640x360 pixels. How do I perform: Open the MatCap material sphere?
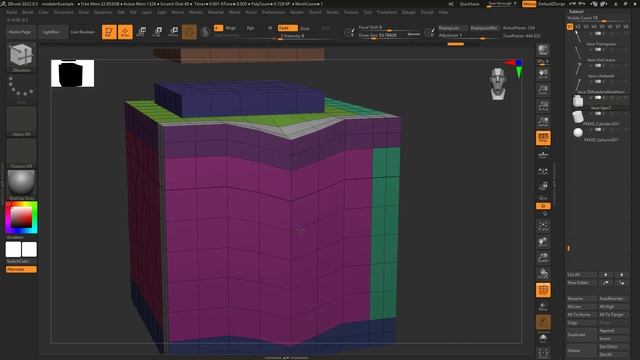point(21,184)
